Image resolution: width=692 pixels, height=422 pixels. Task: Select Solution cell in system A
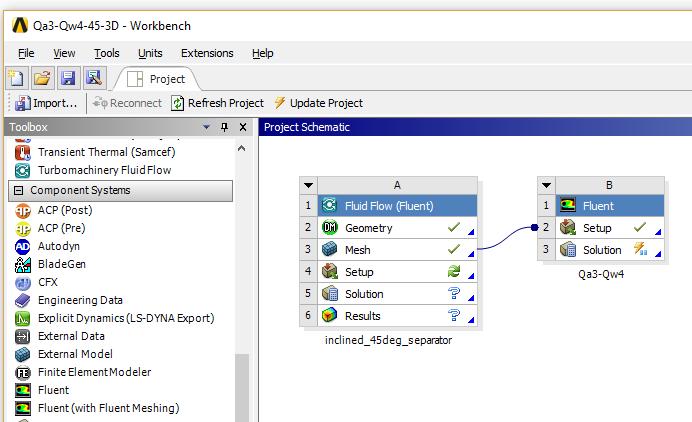tap(397, 294)
